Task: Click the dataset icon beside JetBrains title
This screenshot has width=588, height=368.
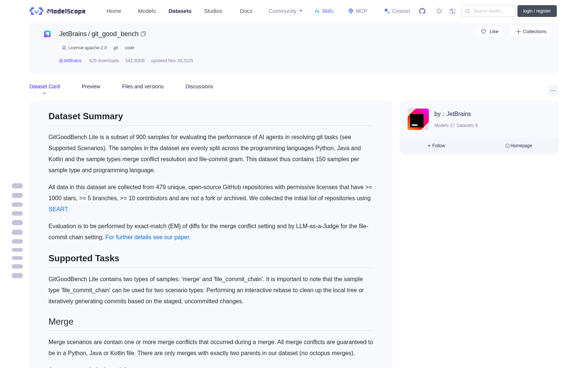Action: tap(47, 34)
